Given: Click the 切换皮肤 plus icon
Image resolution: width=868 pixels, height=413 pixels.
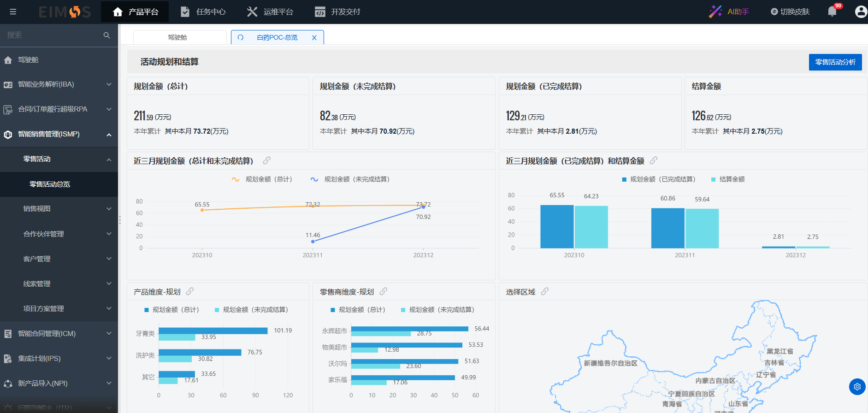Looking at the screenshot, I should coord(774,12).
